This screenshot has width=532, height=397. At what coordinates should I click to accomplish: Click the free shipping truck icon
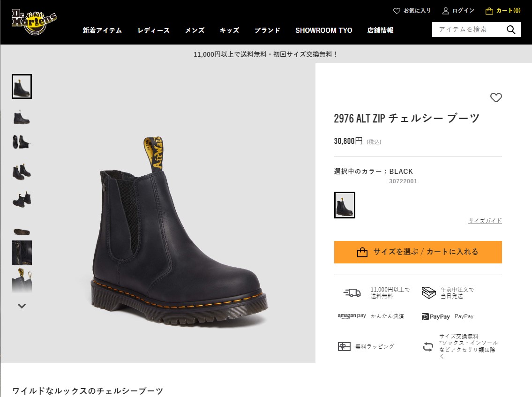(x=352, y=292)
